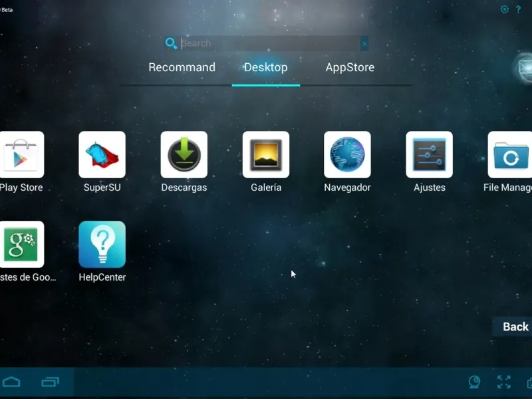
Task: Click the Ajustes label text
Action: pyautogui.click(x=429, y=188)
